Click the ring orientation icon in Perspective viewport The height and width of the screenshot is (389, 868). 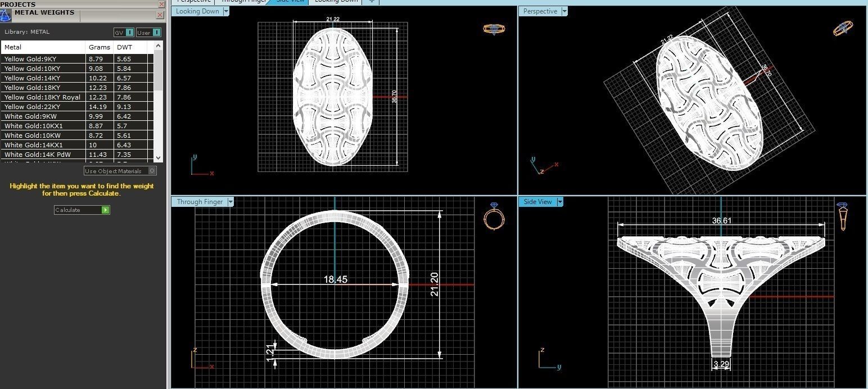coord(843,28)
